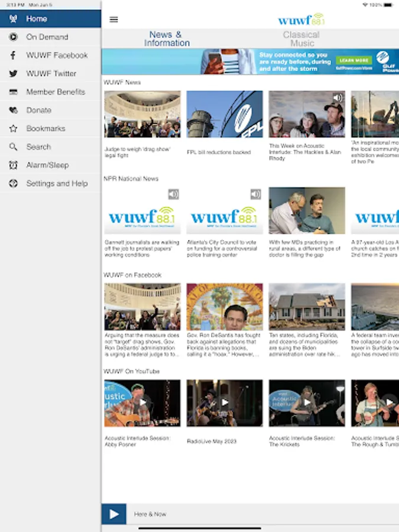
Task: Open the Alarm/Sleep menu entry
Action: (50, 166)
